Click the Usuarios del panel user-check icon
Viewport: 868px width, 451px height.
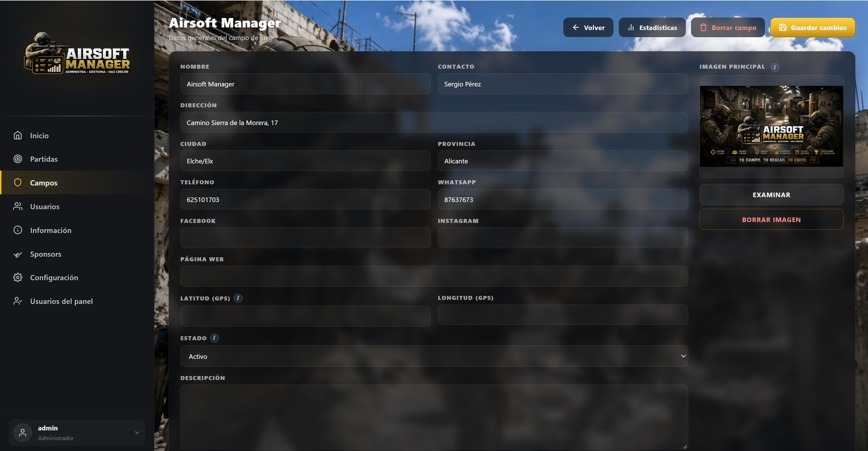(x=17, y=301)
